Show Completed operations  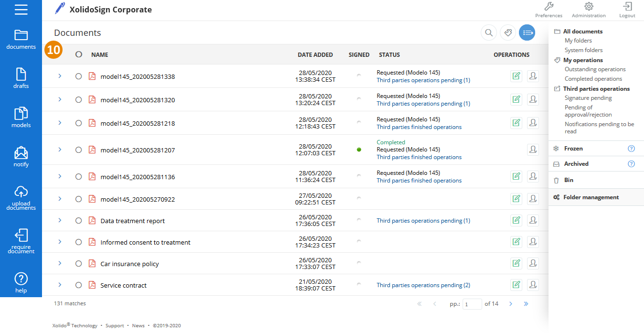[x=593, y=79]
